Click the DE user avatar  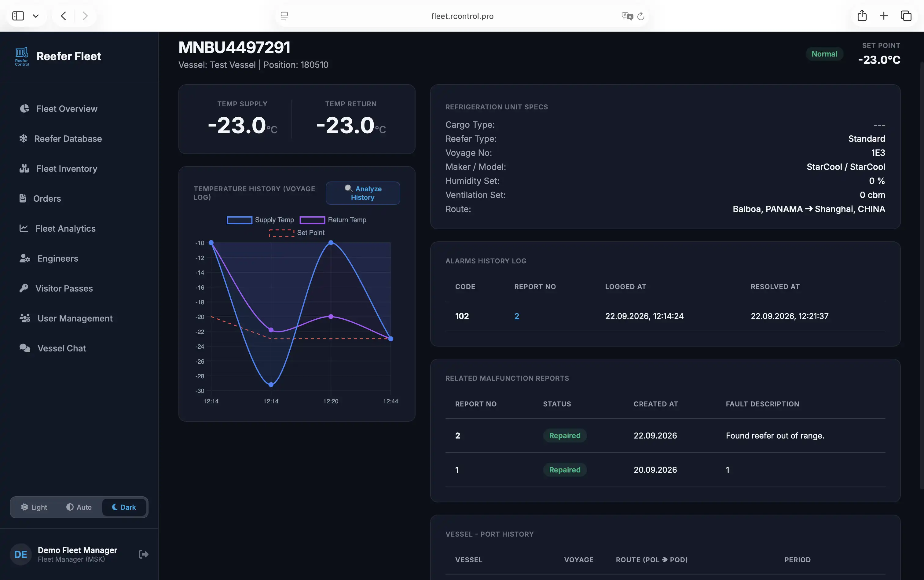pos(21,554)
